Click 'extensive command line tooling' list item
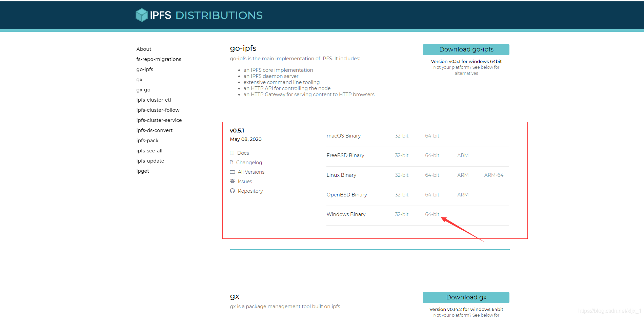The image size is (644, 317). (281, 82)
